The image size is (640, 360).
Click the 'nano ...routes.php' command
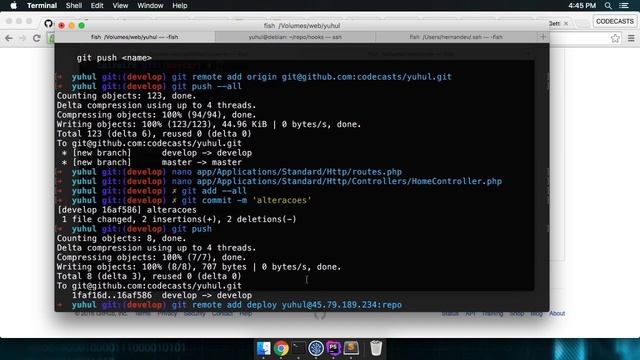coord(287,172)
